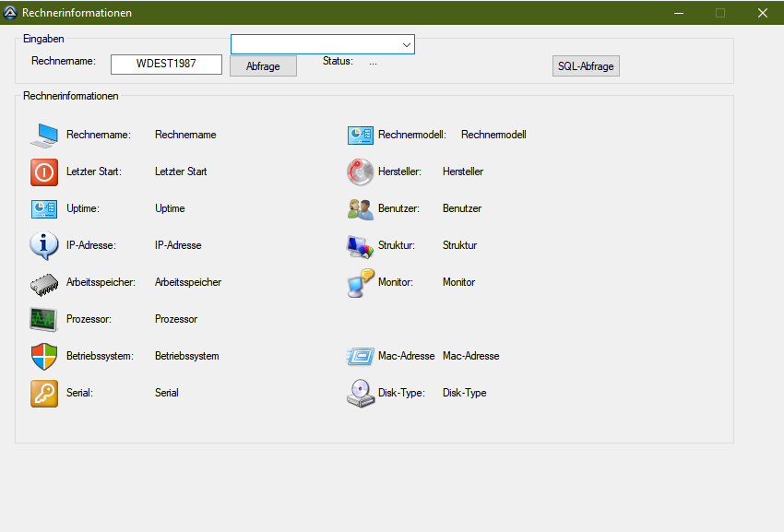Click the Prozessor monitor graph icon
Screen dimensions: 784x532
[44, 320]
